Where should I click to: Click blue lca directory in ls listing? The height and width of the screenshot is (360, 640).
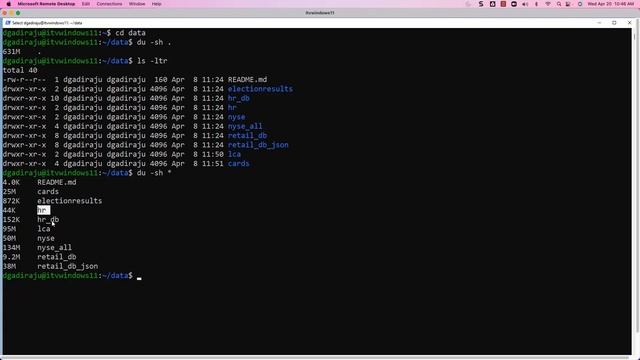pyautogui.click(x=234, y=154)
